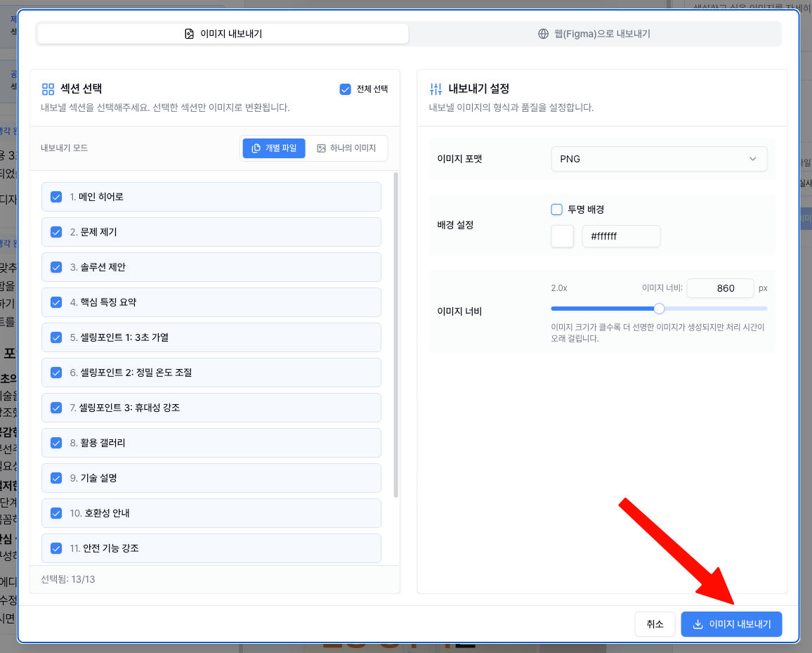Enable the 투명 배경 checkbox
The height and width of the screenshot is (653, 812).
[557, 209]
